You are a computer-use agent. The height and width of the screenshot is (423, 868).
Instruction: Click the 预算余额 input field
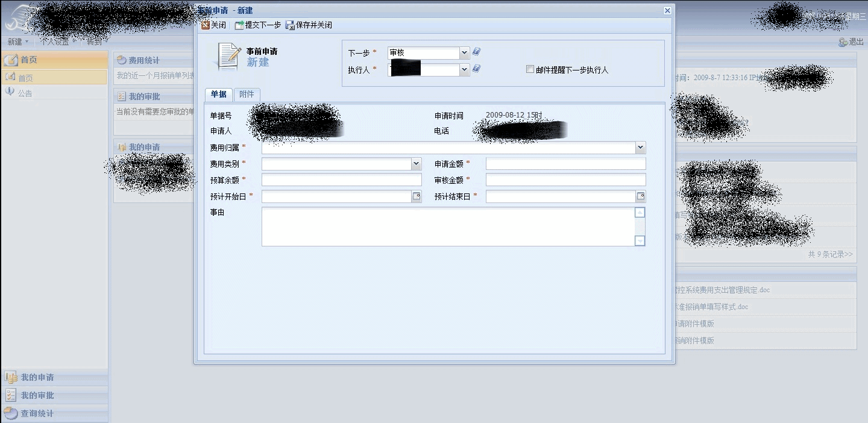(x=342, y=180)
